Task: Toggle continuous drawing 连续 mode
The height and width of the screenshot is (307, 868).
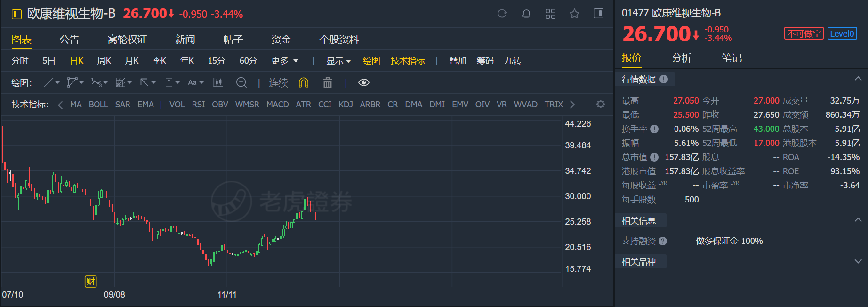Action: 278,82
